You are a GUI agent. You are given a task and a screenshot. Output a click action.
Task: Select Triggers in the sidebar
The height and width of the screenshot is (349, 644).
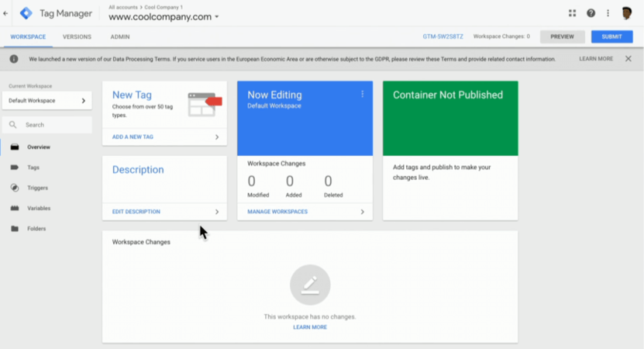tap(37, 188)
